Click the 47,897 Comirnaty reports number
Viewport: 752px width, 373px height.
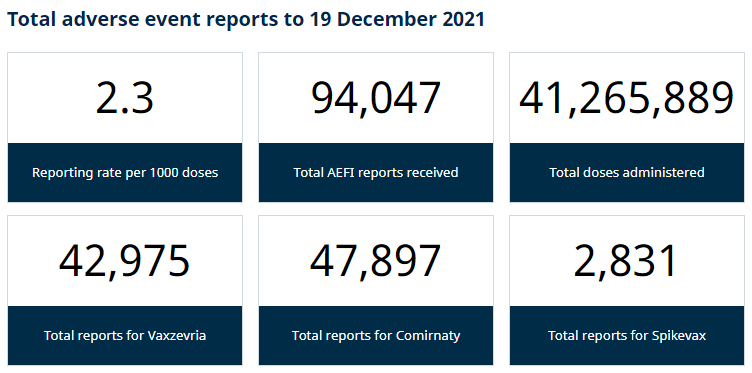376,262
